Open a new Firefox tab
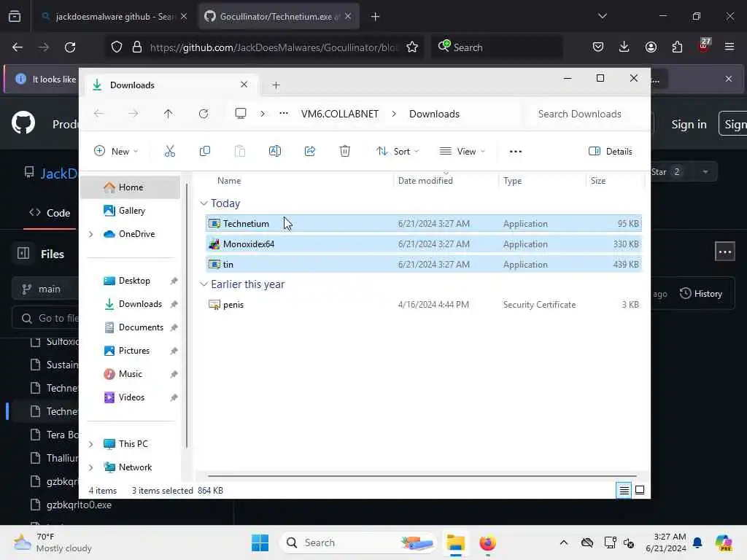The image size is (747, 560). click(375, 17)
